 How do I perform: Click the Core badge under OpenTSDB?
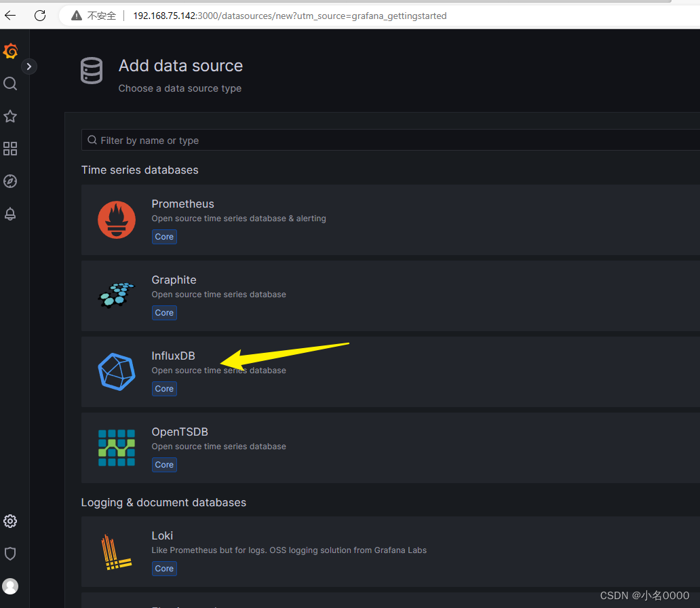click(164, 465)
